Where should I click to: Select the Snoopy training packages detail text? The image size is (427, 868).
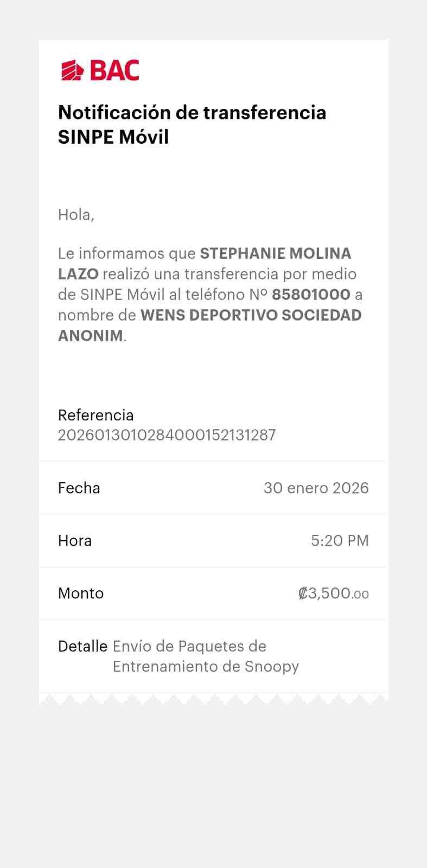coord(206,656)
